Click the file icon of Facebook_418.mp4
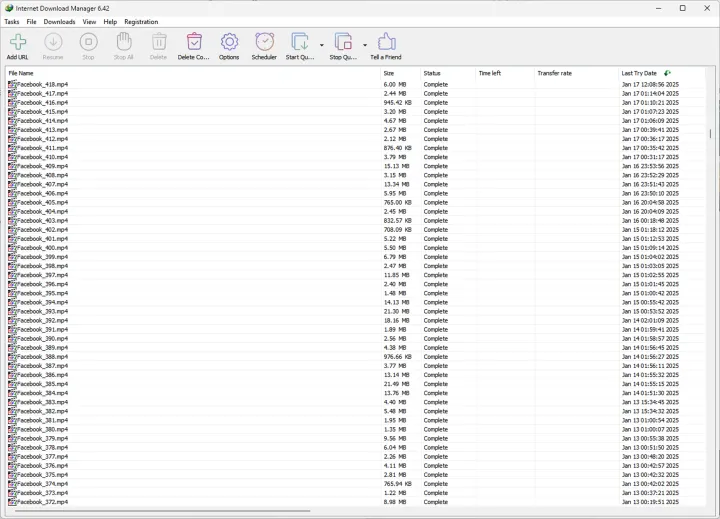 pos(12,84)
